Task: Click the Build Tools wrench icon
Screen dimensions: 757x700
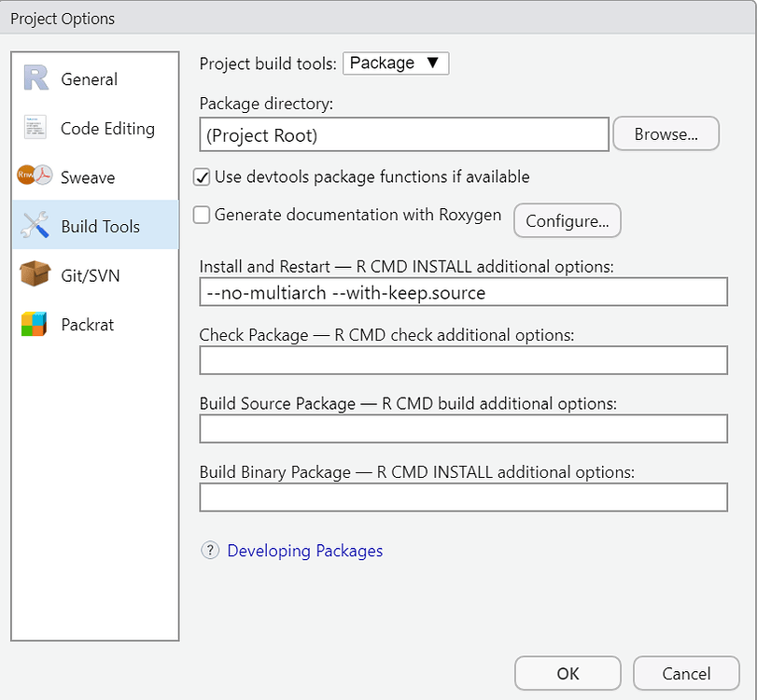Action: 35,225
